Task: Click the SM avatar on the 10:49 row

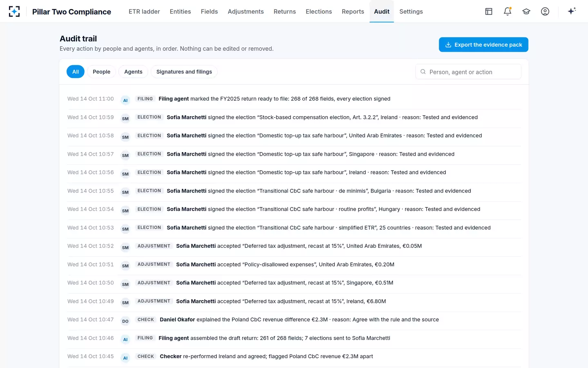Action: 125,303
